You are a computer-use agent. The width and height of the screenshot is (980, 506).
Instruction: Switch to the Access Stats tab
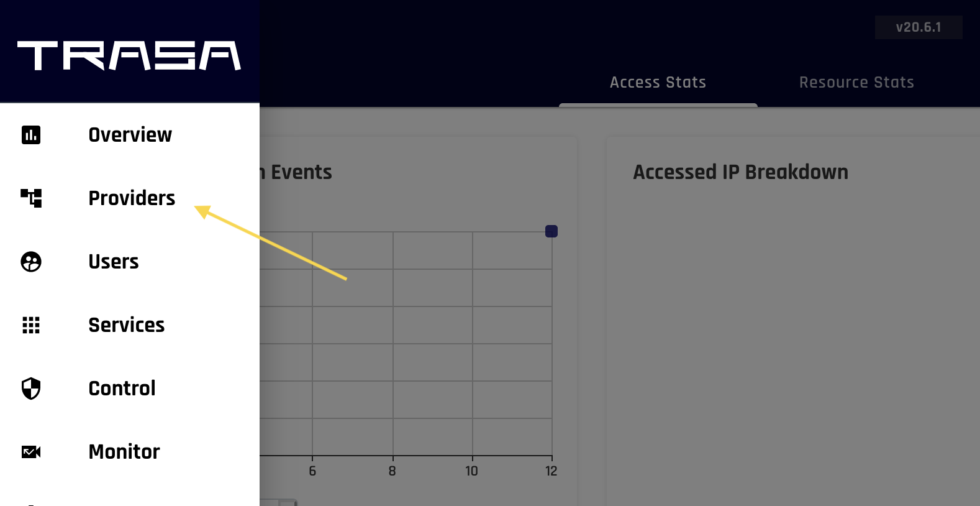[658, 83]
